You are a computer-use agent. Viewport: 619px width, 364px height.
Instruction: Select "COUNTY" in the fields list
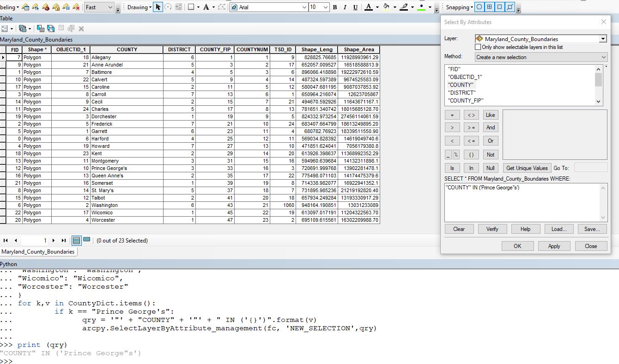coord(461,85)
